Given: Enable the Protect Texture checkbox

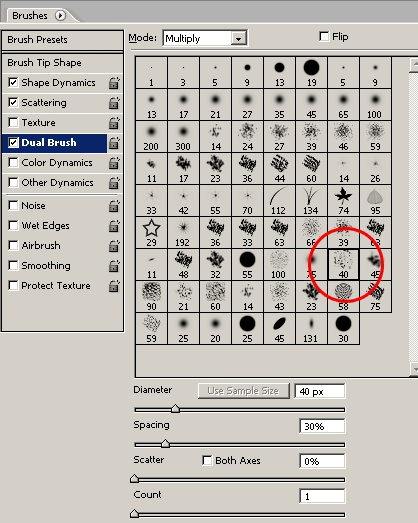Looking at the screenshot, I should coord(13,286).
